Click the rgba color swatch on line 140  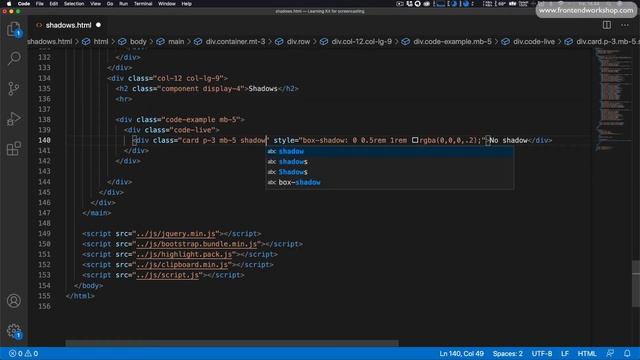tap(415, 140)
